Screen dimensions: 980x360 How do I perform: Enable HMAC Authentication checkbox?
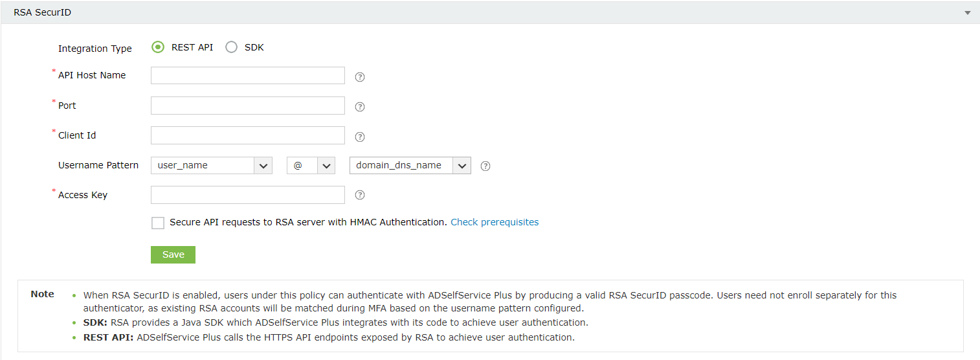pos(158,223)
